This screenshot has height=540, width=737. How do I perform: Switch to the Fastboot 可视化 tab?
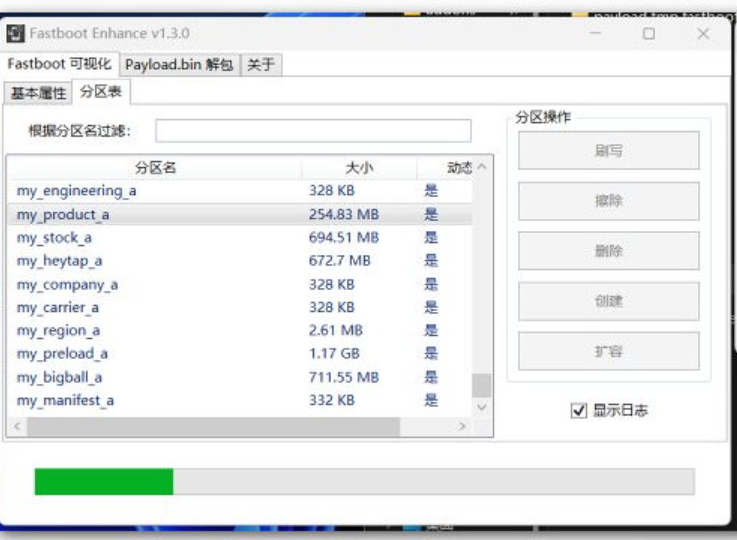pos(60,64)
